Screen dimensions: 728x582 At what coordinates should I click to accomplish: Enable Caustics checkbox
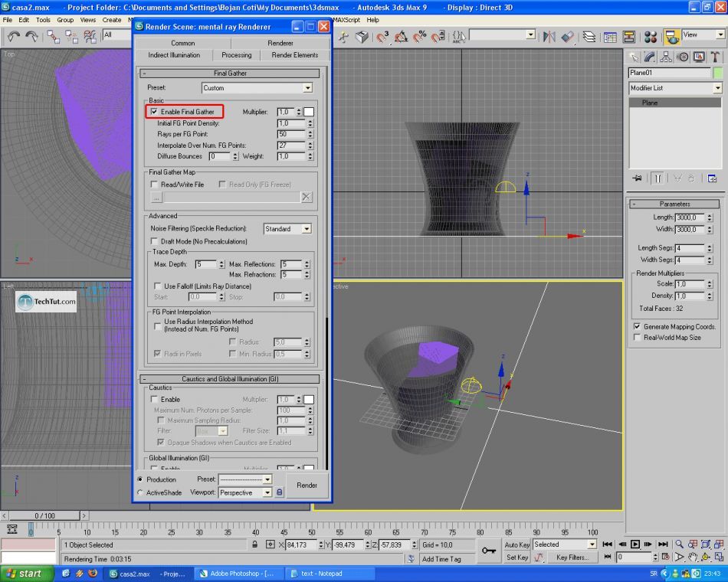pyautogui.click(x=154, y=399)
